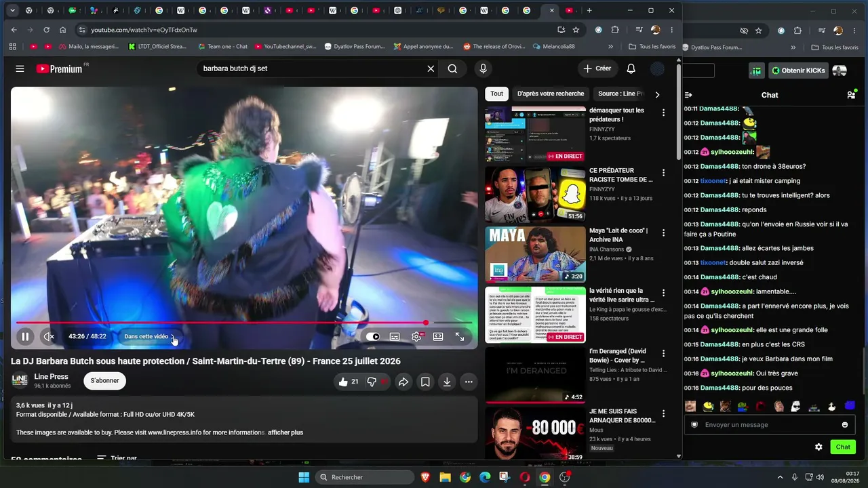The image size is (868, 488).
Task: Open the Maya 'Lait de coco' thumbnail
Action: pyautogui.click(x=535, y=254)
